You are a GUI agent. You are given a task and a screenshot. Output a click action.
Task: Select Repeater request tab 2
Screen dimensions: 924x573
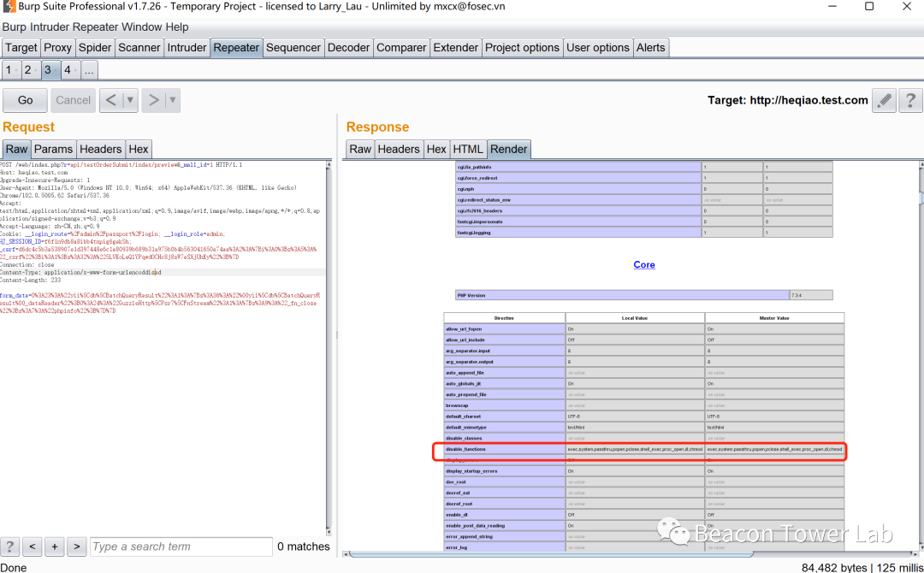29,70
